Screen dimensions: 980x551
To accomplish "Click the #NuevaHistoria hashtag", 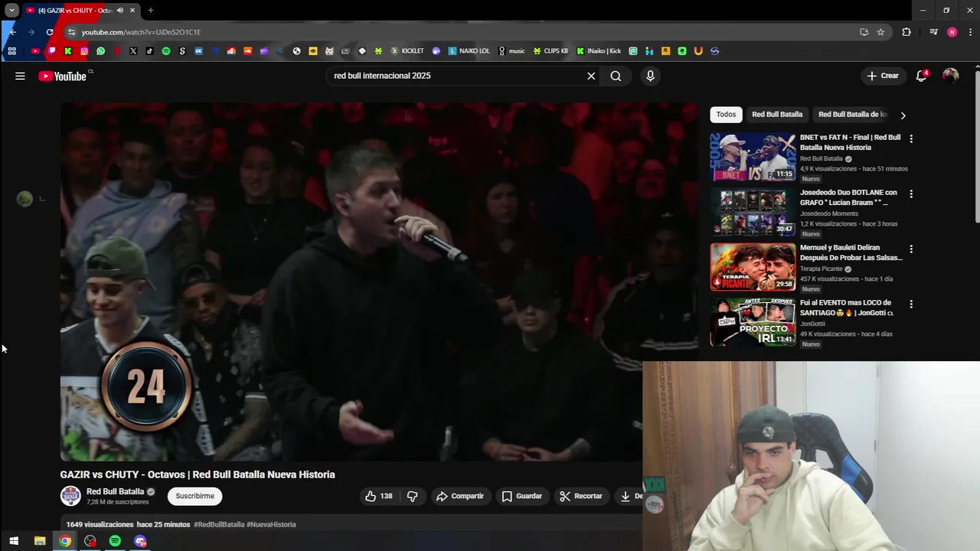I will (x=271, y=524).
